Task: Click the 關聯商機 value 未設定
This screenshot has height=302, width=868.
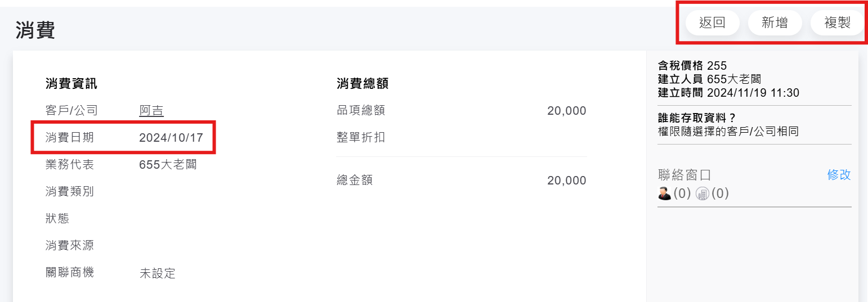Action: click(158, 274)
